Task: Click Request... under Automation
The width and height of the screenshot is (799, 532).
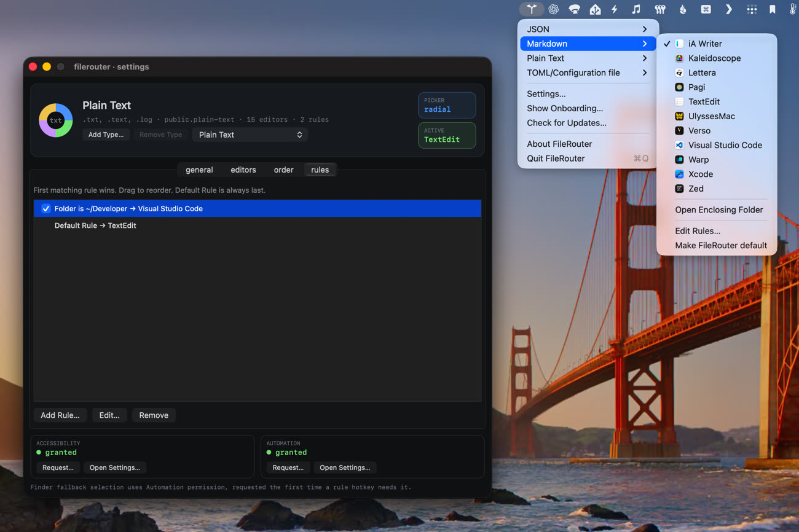Action: click(288, 467)
